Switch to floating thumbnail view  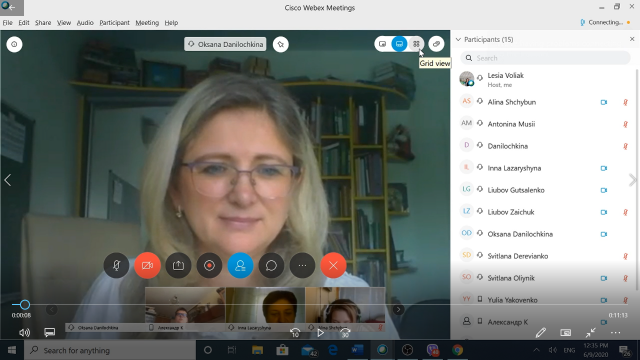click(x=382, y=44)
